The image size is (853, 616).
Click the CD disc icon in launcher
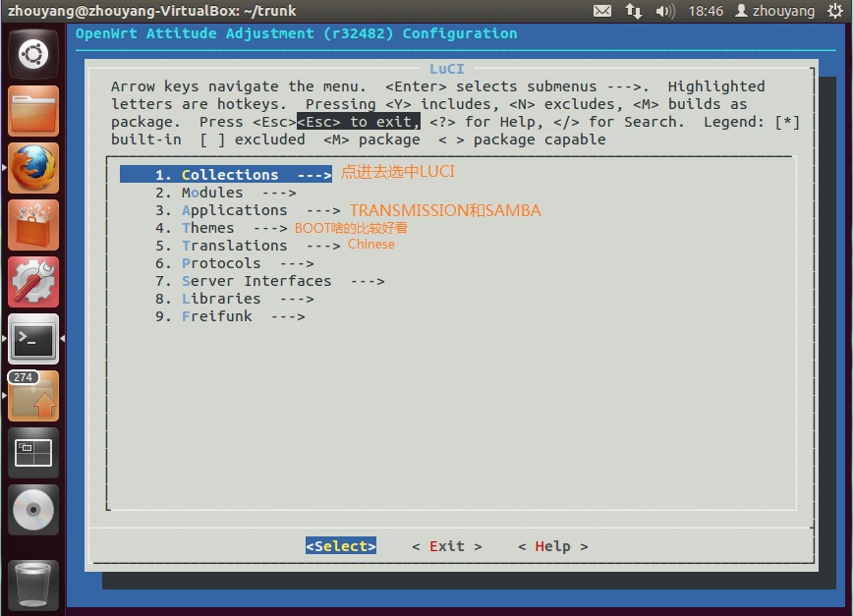(33, 510)
